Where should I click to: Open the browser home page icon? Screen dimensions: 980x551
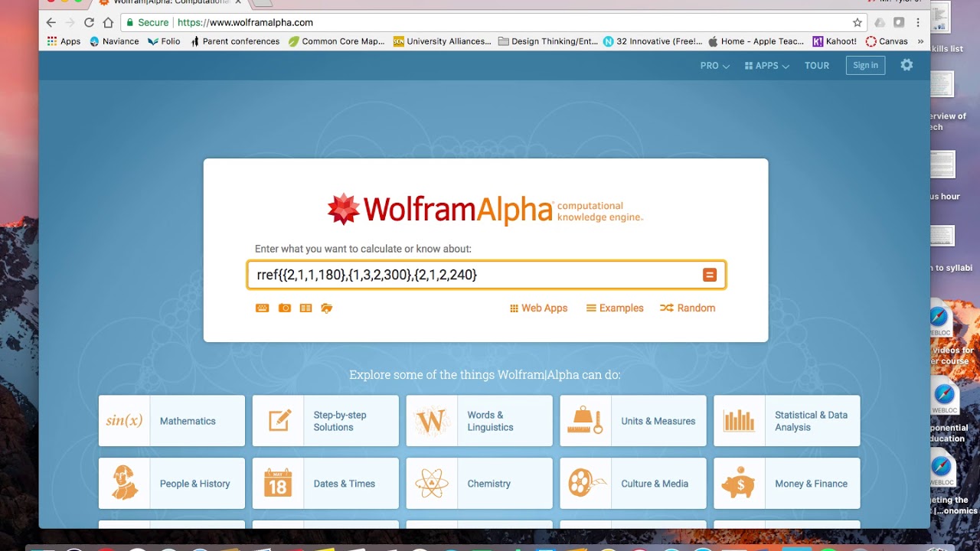[x=108, y=22]
